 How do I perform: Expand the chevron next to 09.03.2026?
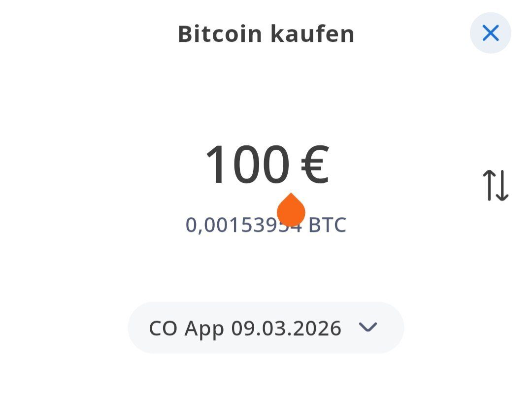(368, 327)
